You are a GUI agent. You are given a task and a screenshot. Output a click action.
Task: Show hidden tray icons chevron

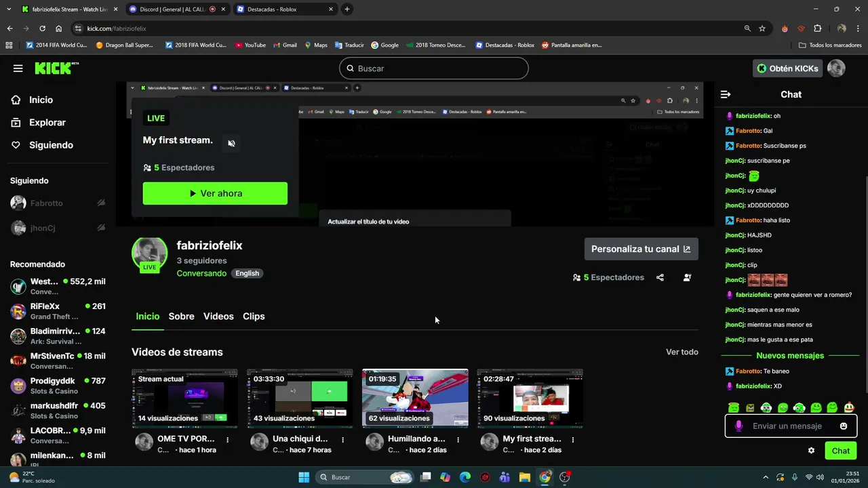[x=766, y=477]
